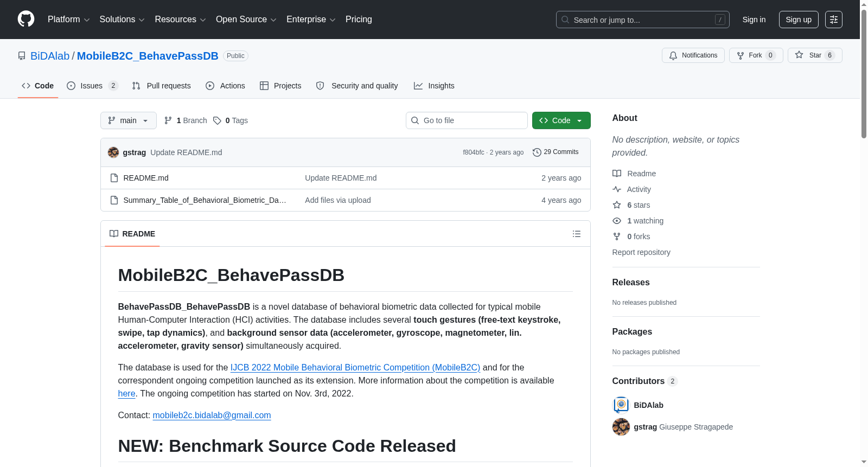Expand the Open Source menu
The height and width of the screenshot is (467, 868).
246,20
